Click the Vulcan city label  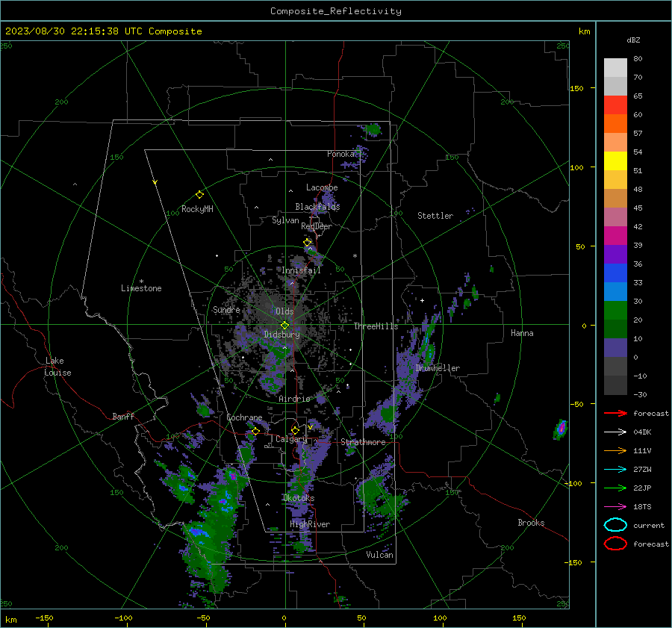(379, 555)
